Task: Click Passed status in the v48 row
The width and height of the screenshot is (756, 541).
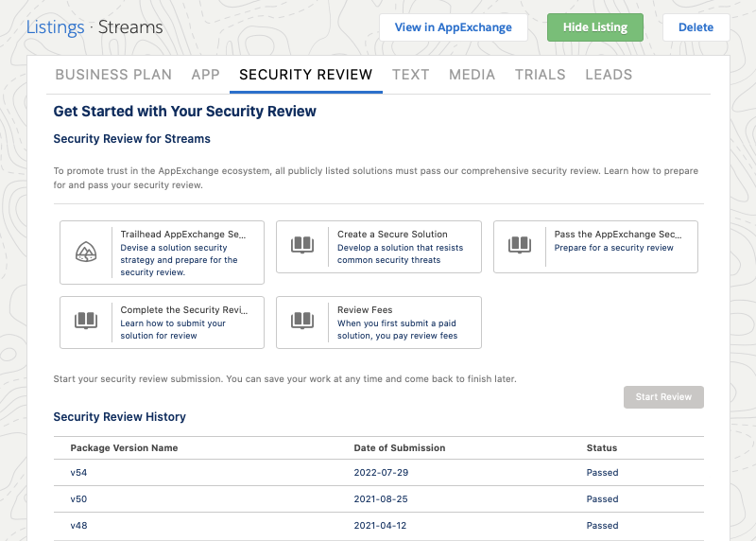Action: pos(602,526)
